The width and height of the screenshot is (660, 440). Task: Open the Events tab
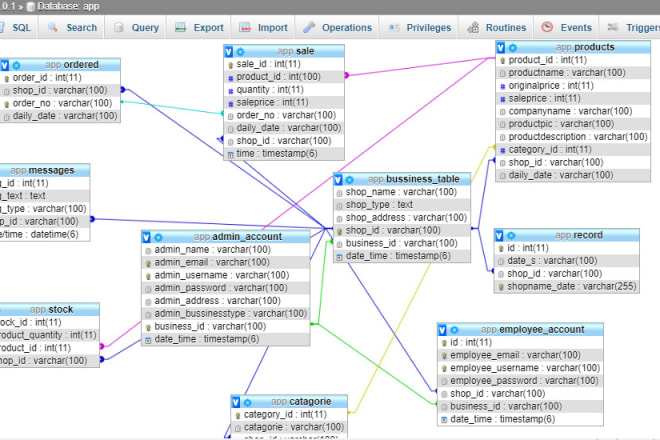click(x=566, y=28)
